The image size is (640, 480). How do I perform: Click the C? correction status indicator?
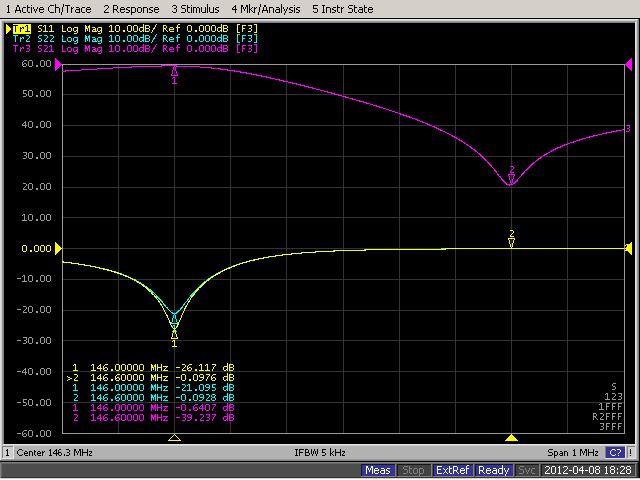(x=615, y=453)
